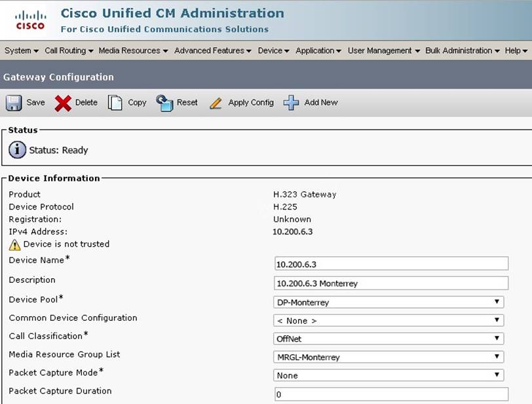Click in the Device Name text field

(391, 263)
